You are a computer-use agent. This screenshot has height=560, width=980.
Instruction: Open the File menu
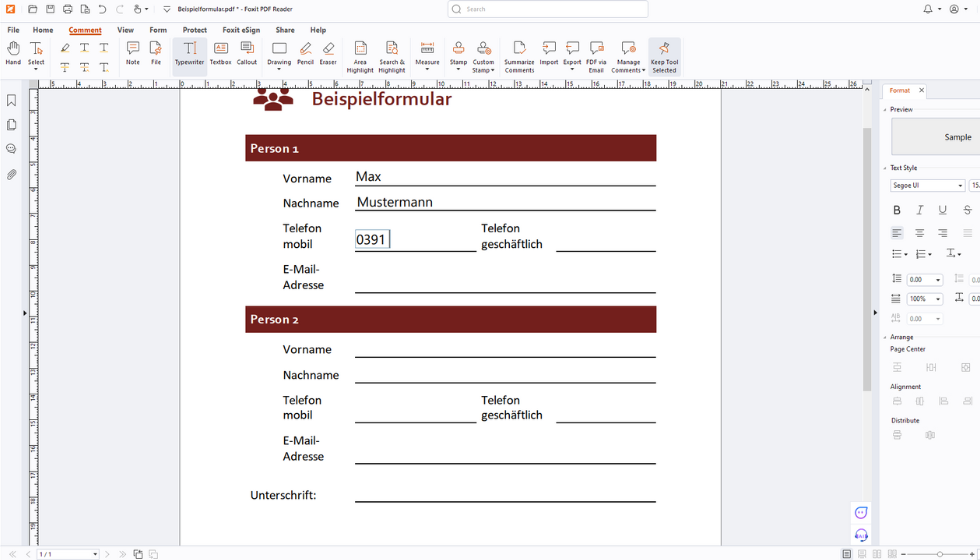tap(13, 30)
